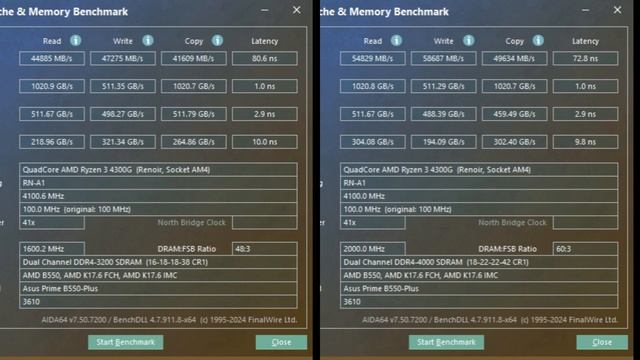Click Ryzen 3 4300G row, right window
The height and width of the screenshot is (360, 640).
479,169
